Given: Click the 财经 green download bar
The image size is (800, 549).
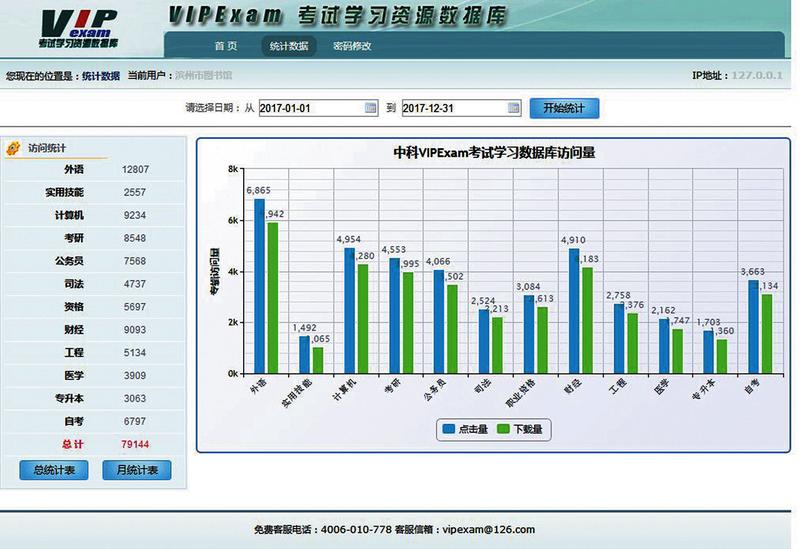Looking at the screenshot, I should pos(587,320).
